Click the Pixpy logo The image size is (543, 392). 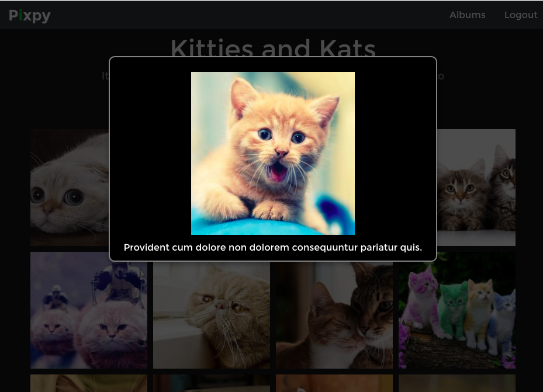(30, 15)
